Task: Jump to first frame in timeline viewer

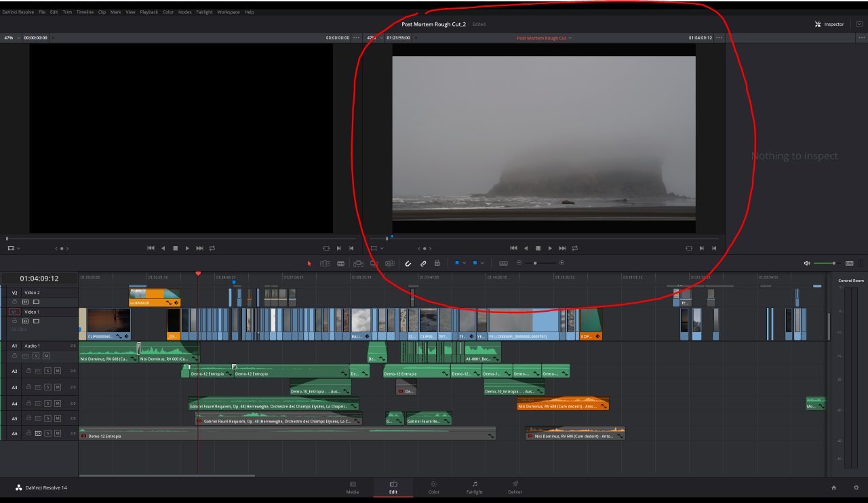Action: coord(513,248)
